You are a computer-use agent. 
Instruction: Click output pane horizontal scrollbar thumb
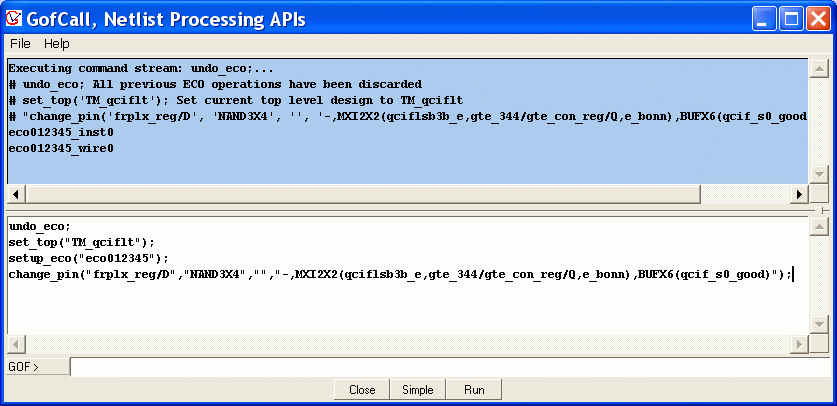coord(362,195)
